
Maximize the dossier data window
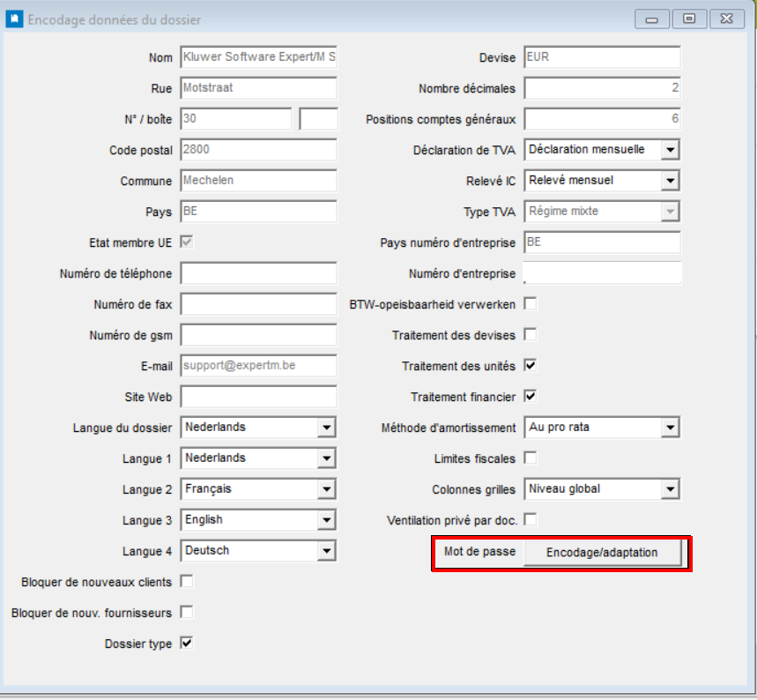click(689, 19)
